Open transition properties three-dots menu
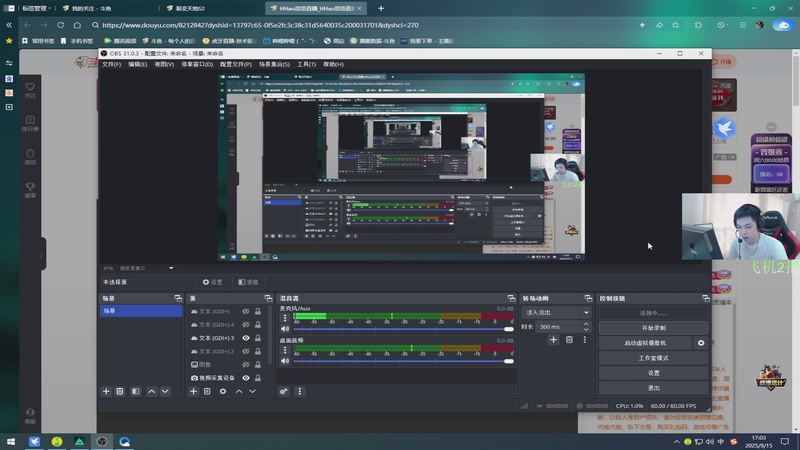Image resolution: width=800 pixels, height=450 pixels. tap(585, 340)
